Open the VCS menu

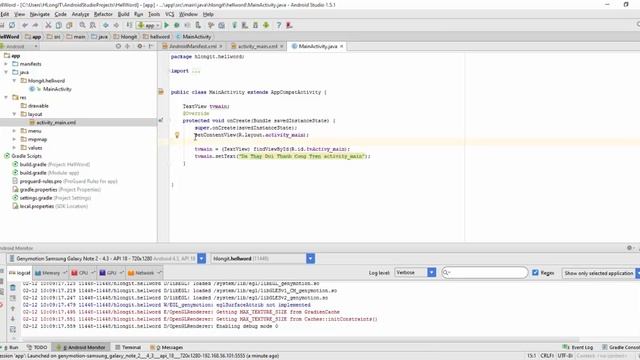pos(170,14)
